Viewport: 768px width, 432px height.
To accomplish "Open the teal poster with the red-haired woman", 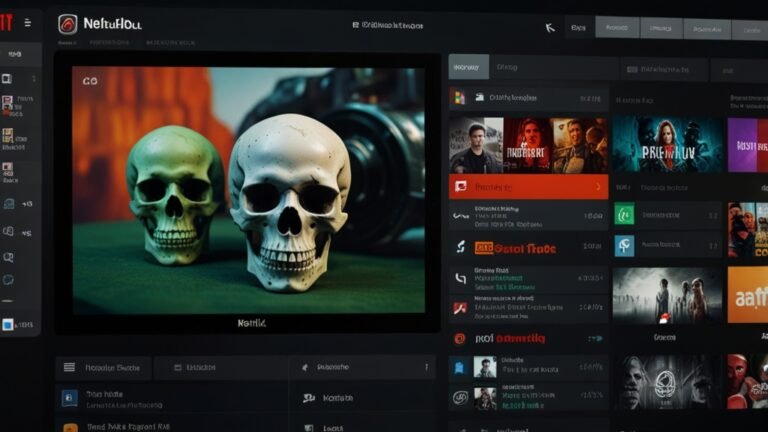I will click(x=667, y=144).
